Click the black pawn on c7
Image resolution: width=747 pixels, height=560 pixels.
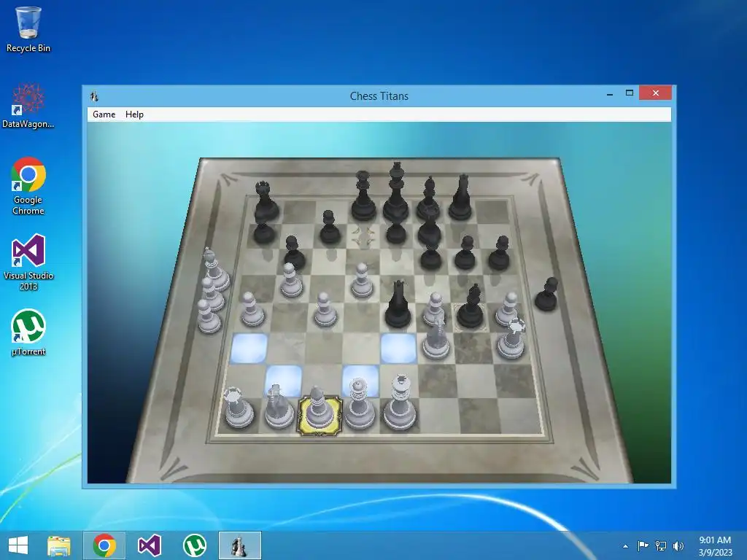[330, 227]
